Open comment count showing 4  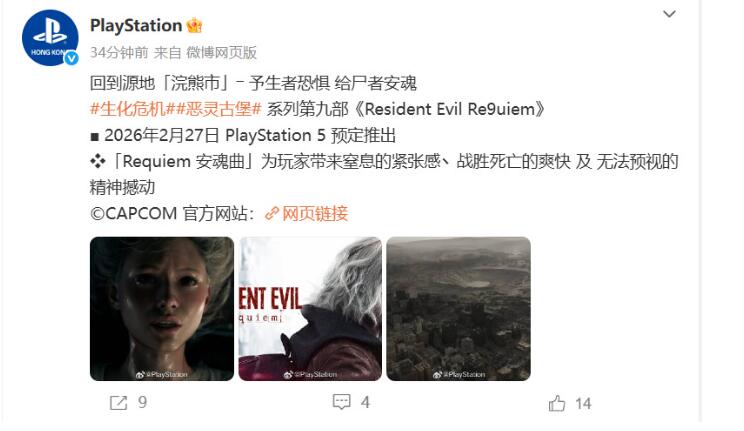coord(365,403)
